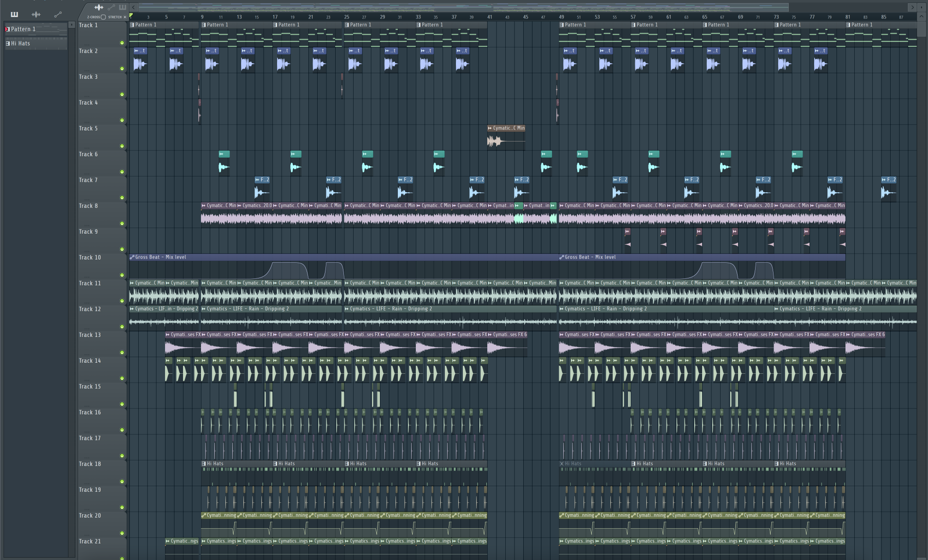
Task: Open menu of first Hi Hats clip on Track 18
Action: point(204,464)
